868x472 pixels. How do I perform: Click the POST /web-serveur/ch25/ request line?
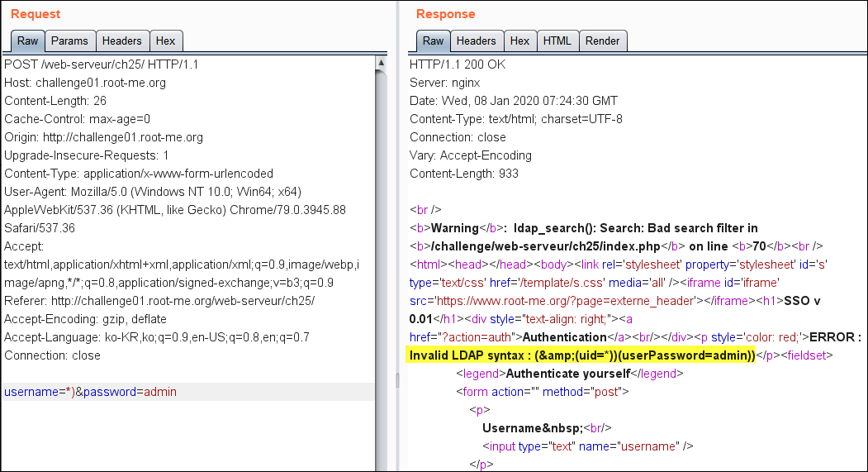coord(102,64)
